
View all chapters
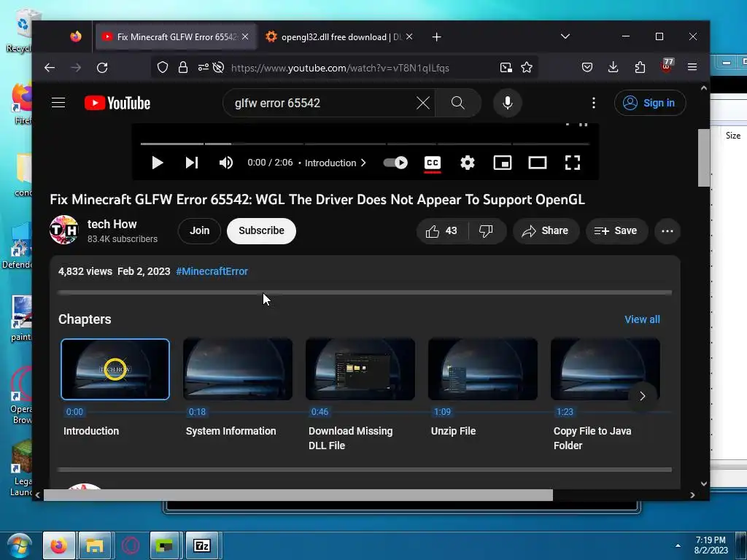pyautogui.click(x=642, y=319)
